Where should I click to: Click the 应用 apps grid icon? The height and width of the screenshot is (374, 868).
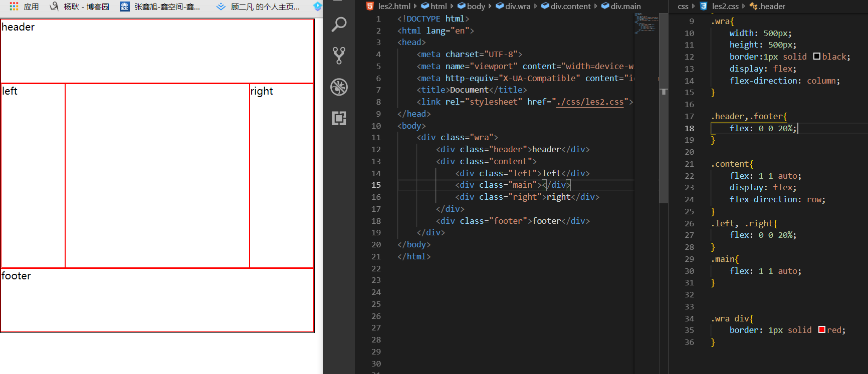14,7
